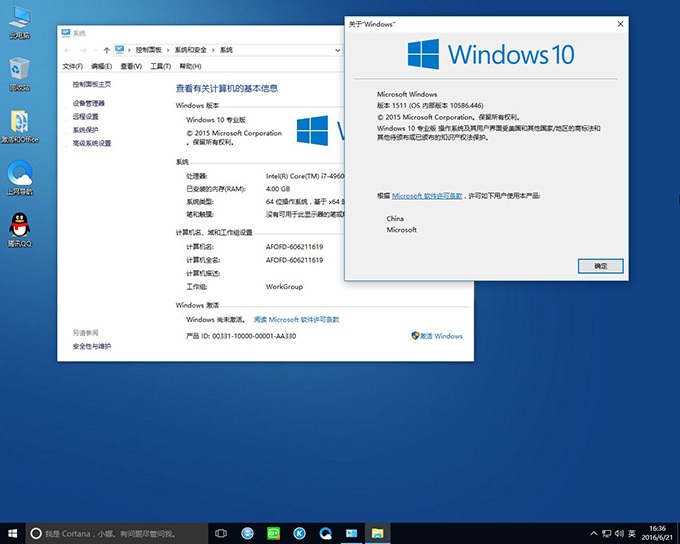Open the 上网导航 browser desktop shortcut
The image size is (680, 544).
19,173
